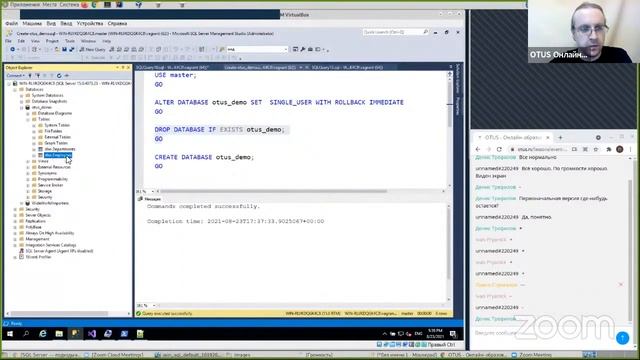Click the activity monitor icon in Object Explorer toolbar
The width and height of the screenshot is (640, 360).
[x=67, y=76]
